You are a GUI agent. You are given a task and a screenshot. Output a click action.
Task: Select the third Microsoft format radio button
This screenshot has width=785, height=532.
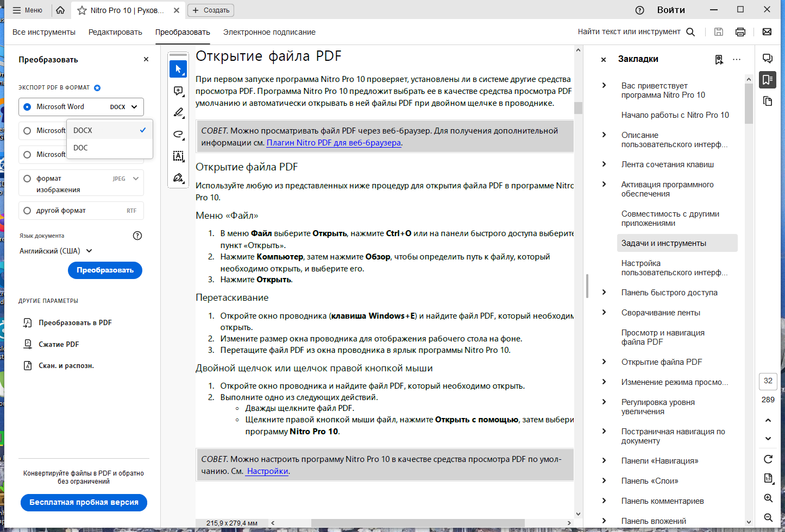27,155
